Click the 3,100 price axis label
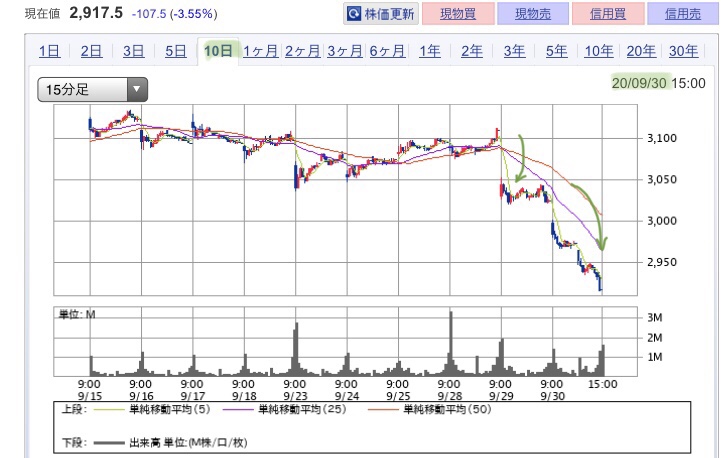Viewport: 723px width, 458px height. [662, 138]
